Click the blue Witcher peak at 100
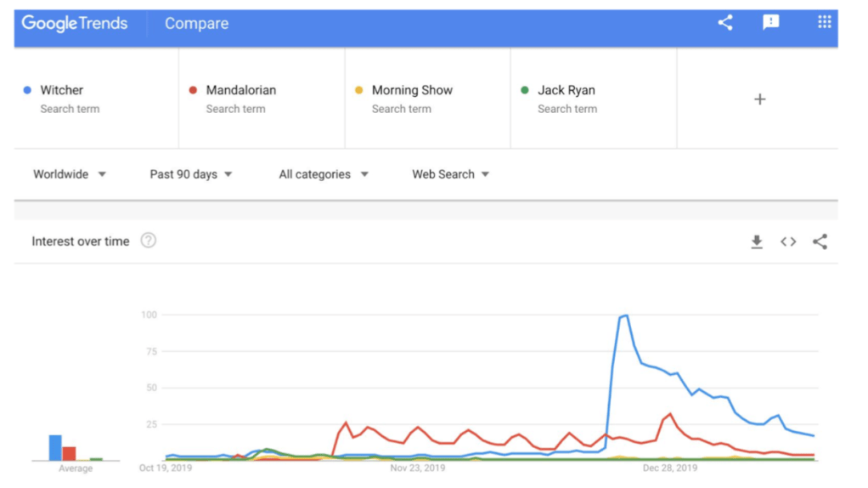 click(x=625, y=316)
